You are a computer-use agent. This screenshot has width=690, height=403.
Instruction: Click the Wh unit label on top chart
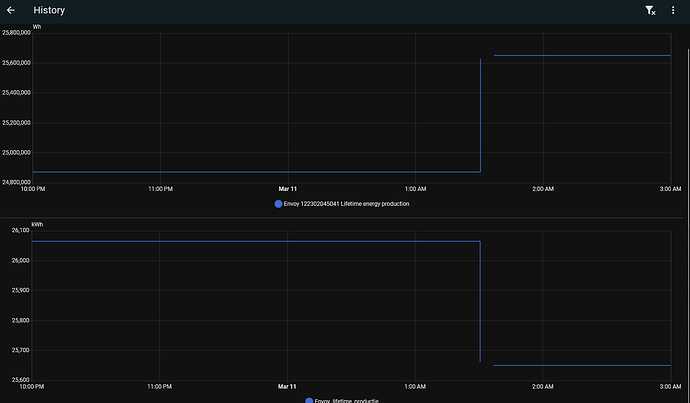[37, 27]
